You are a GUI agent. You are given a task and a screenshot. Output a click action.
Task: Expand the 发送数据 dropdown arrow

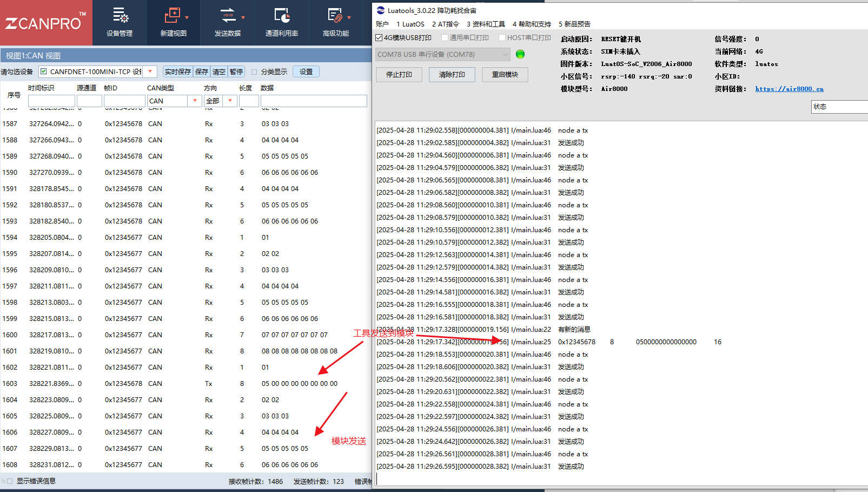coord(243,17)
